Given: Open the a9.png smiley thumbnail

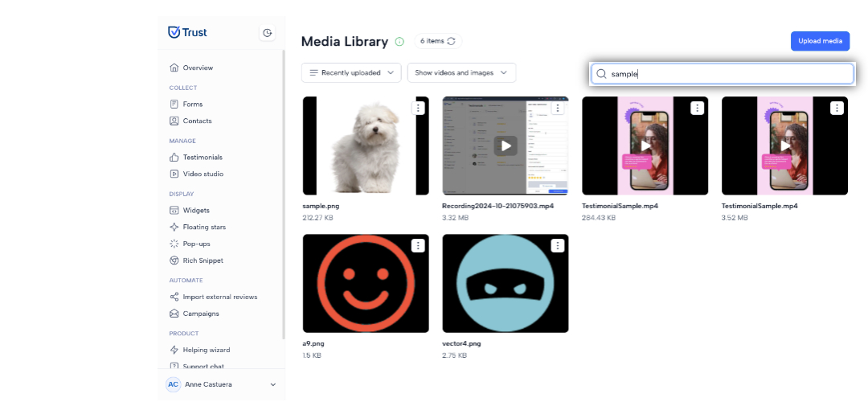Looking at the screenshot, I should tap(366, 283).
